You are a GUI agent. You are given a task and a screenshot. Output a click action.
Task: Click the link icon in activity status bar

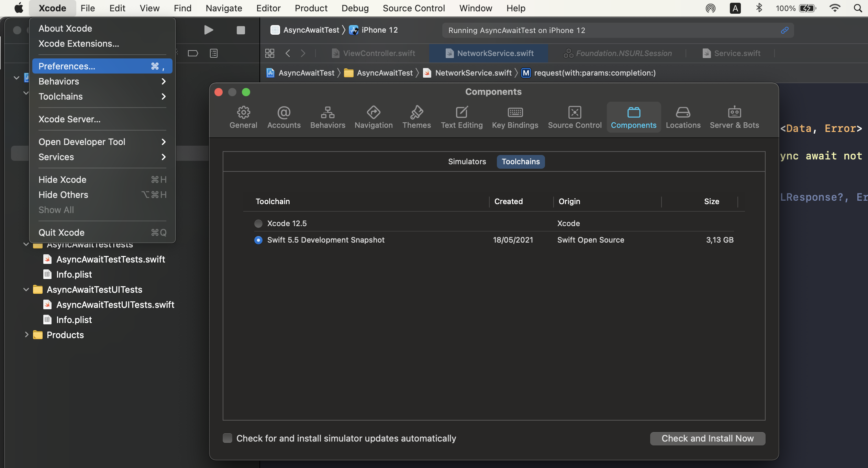(784, 30)
